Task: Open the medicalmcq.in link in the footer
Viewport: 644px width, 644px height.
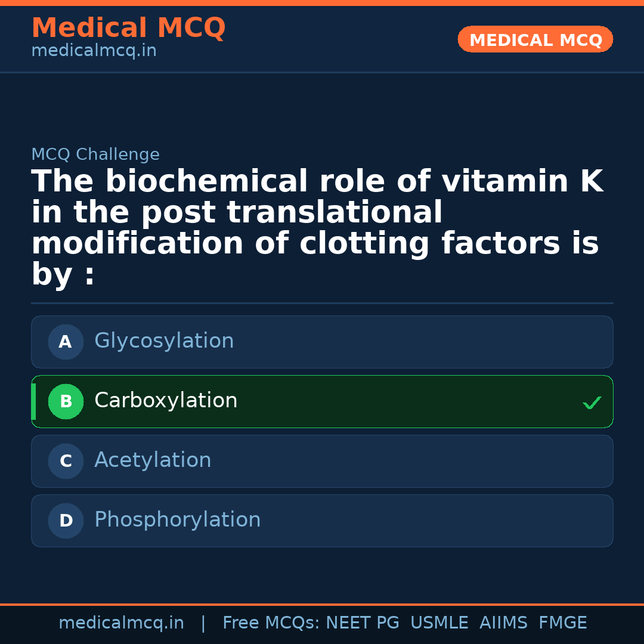Action: [x=121, y=623]
